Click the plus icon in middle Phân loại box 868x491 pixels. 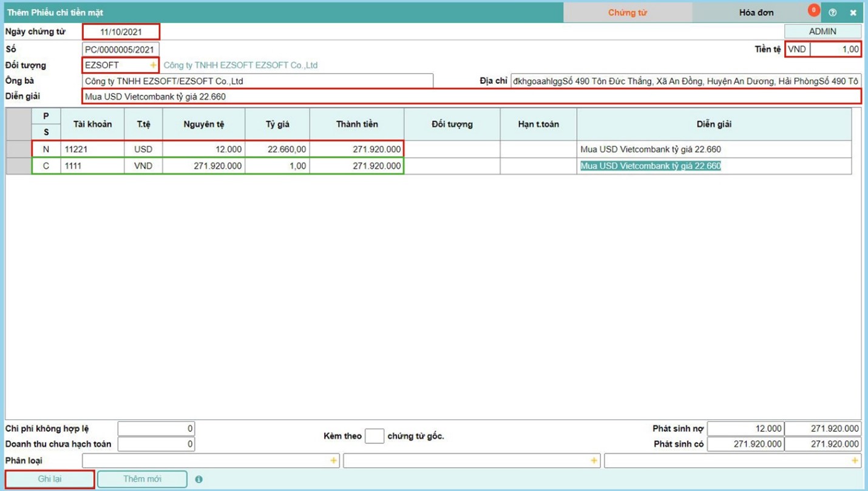coord(594,461)
